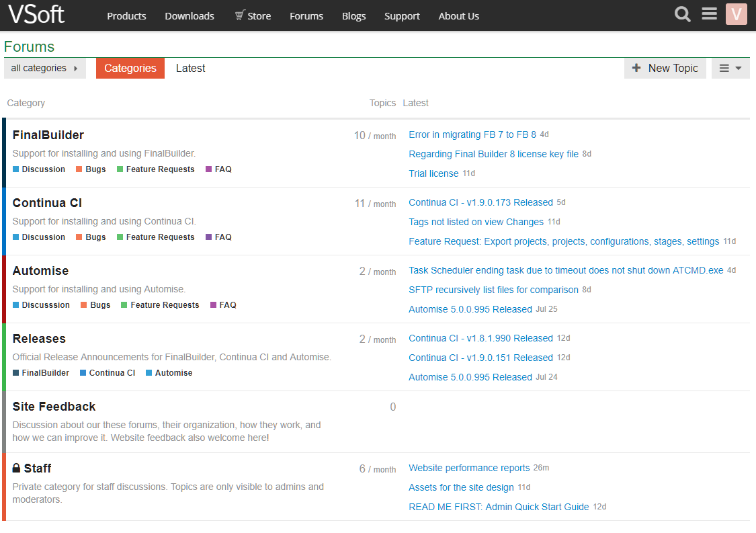Open Task Scheduler ending task timeout topic
This screenshot has height=533, width=756.
point(566,271)
